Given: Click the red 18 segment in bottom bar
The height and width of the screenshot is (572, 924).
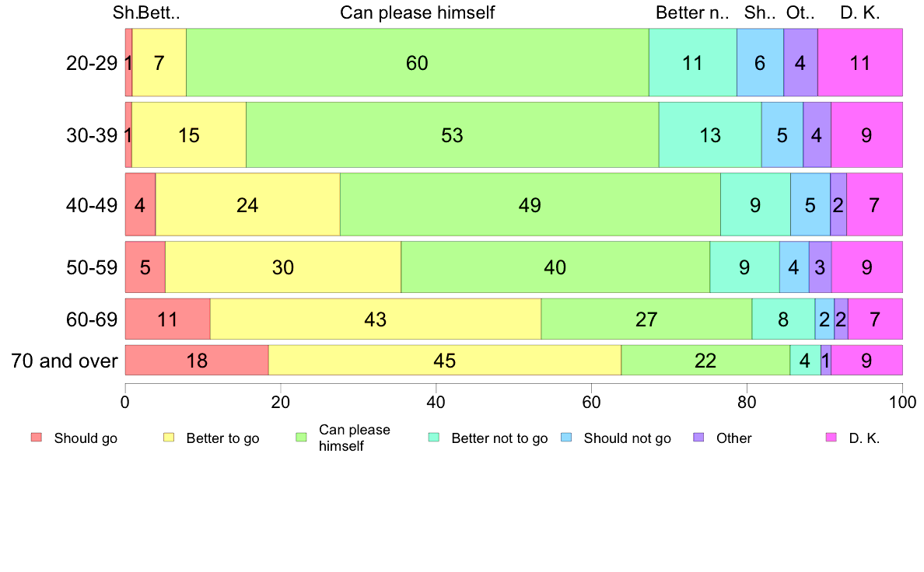Looking at the screenshot, I should (197, 360).
